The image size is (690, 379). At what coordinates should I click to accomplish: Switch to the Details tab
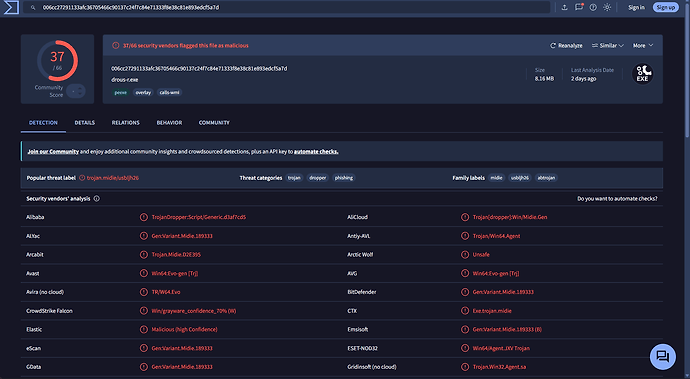click(84, 123)
